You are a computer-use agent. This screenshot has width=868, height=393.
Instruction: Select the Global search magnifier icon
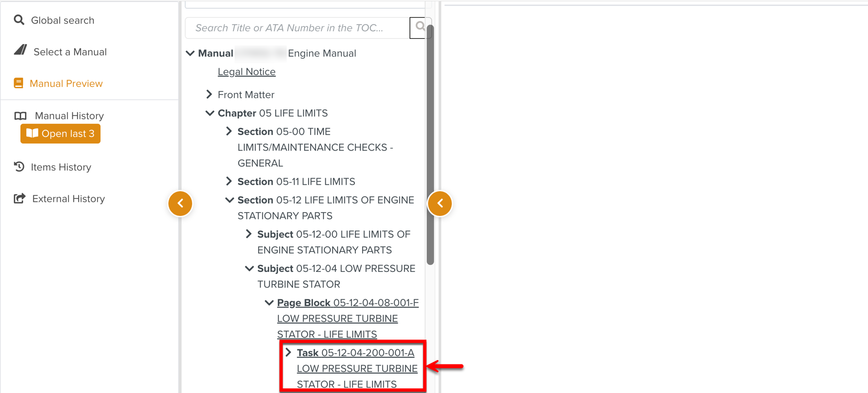tap(19, 20)
